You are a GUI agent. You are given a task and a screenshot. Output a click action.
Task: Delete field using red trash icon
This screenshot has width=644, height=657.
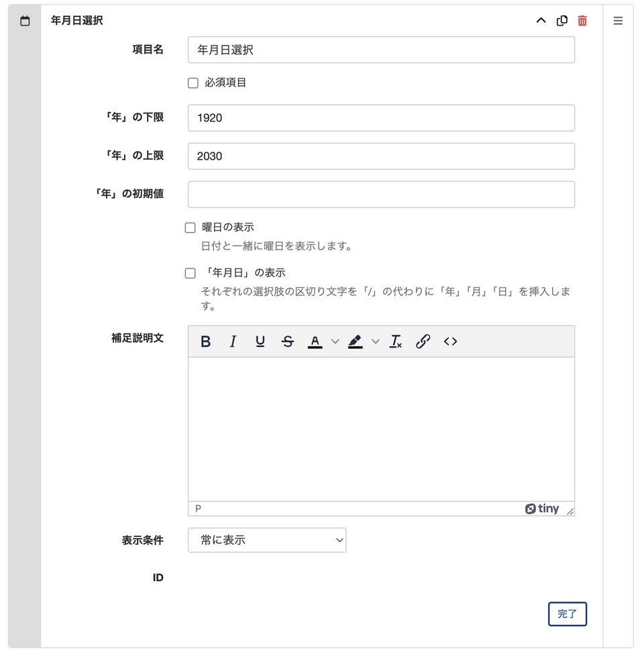pyautogui.click(x=582, y=21)
